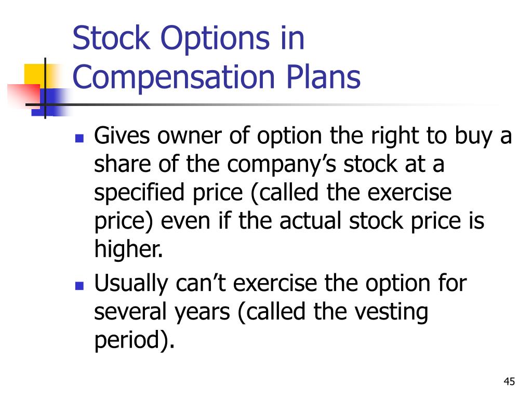Click the phrase "exercise price" ending word "exercise"
Screen dimensions: 532x399
point(409,192)
